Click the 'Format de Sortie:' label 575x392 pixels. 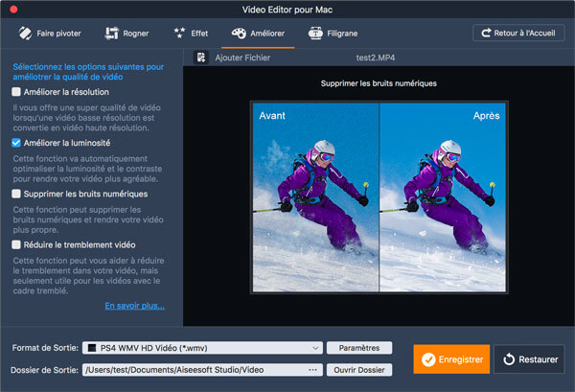[45, 348]
